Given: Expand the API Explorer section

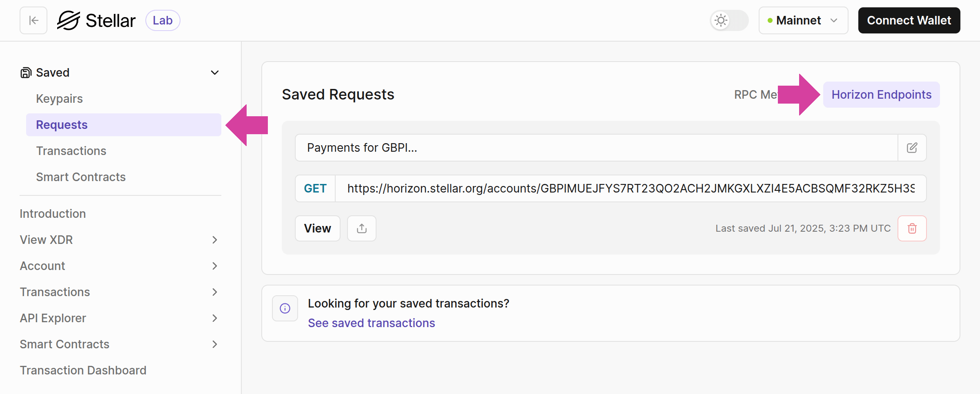Looking at the screenshot, I should pyautogui.click(x=214, y=318).
